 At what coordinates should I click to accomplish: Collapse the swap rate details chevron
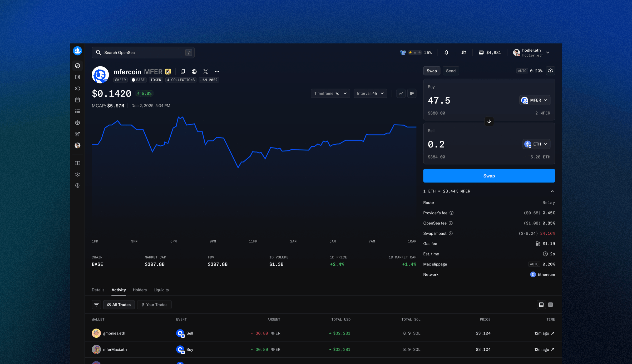(x=552, y=191)
